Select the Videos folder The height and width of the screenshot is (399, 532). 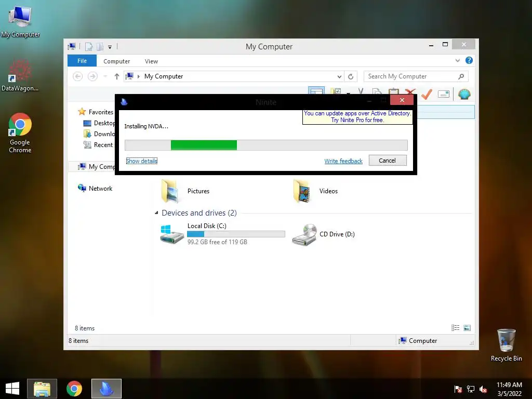[x=315, y=191]
